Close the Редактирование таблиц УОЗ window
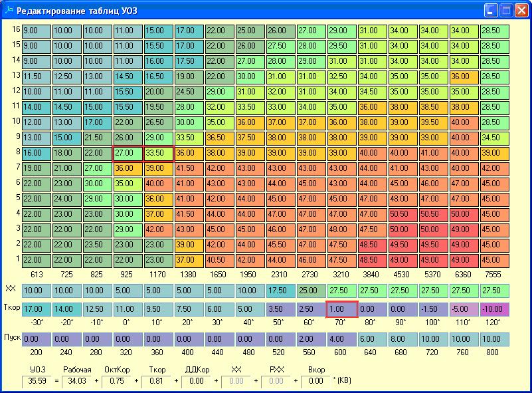Viewport: 532px width, 393px height. [x=521, y=11]
